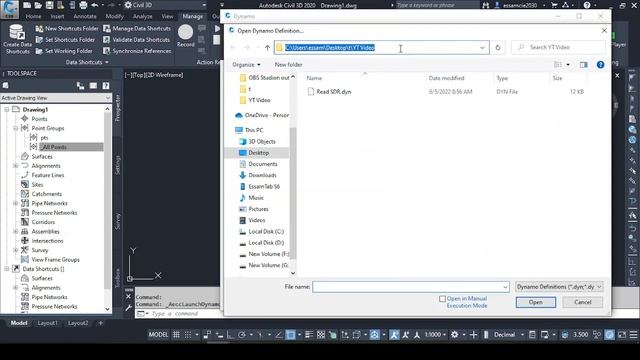The height and width of the screenshot is (360, 640).
Task: Open the Insert ribbon tab
Action: pyautogui.click(x=57, y=16)
